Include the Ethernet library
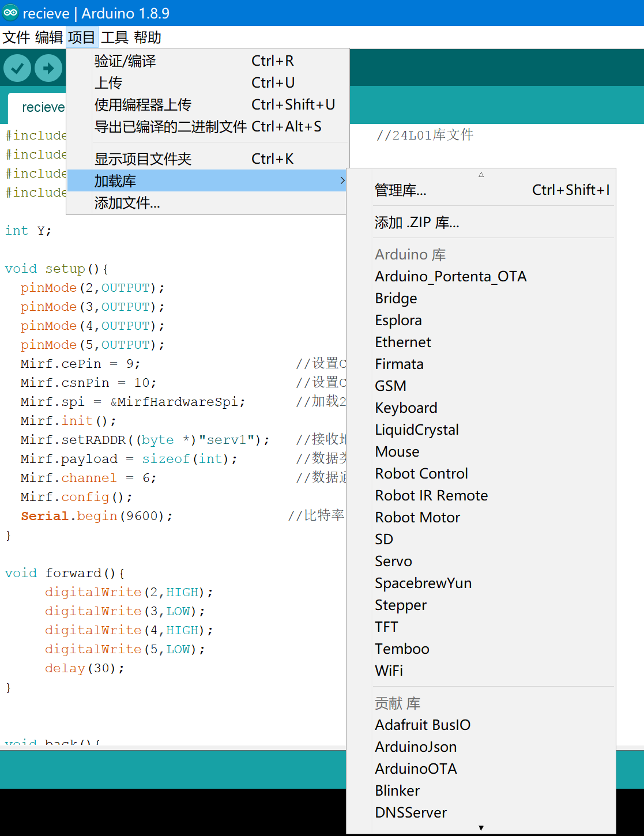This screenshot has width=644, height=836. pyautogui.click(x=481, y=342)
